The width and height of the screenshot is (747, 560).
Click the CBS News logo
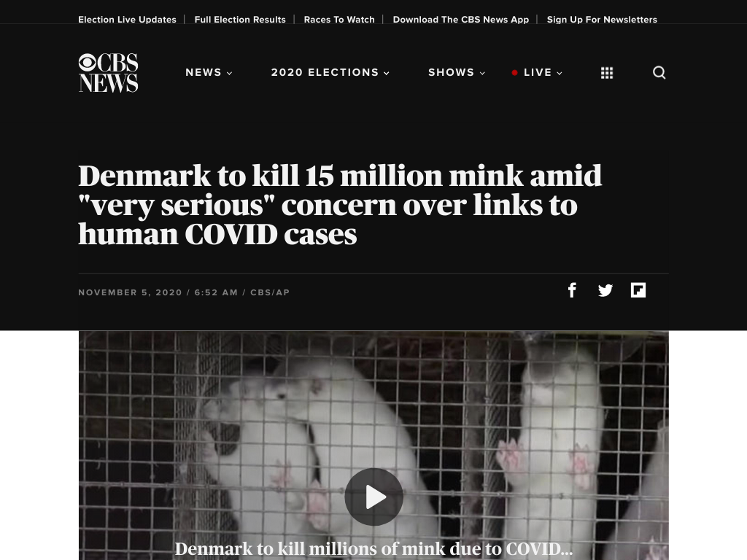108,72
